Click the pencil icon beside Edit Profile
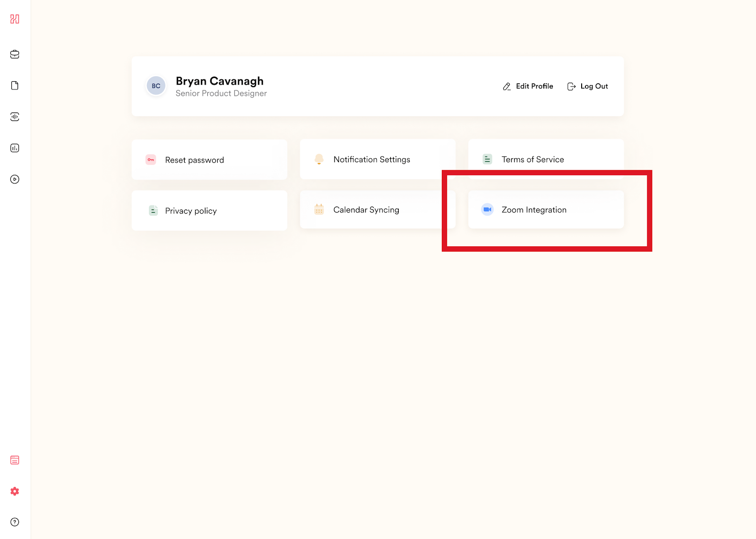Screen dimensions: 756x539 [x=507, y=87]
